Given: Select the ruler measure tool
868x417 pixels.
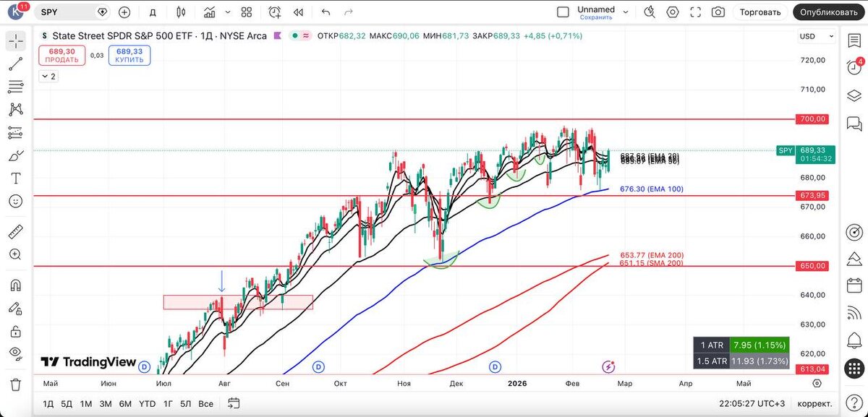Looking at the screenshot, I should tap(15, 232).
